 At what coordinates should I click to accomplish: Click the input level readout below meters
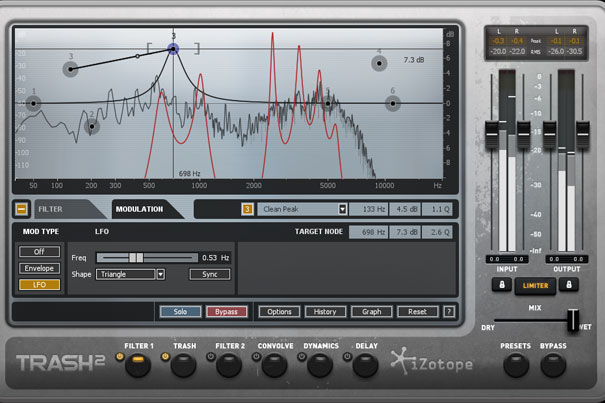507,259
